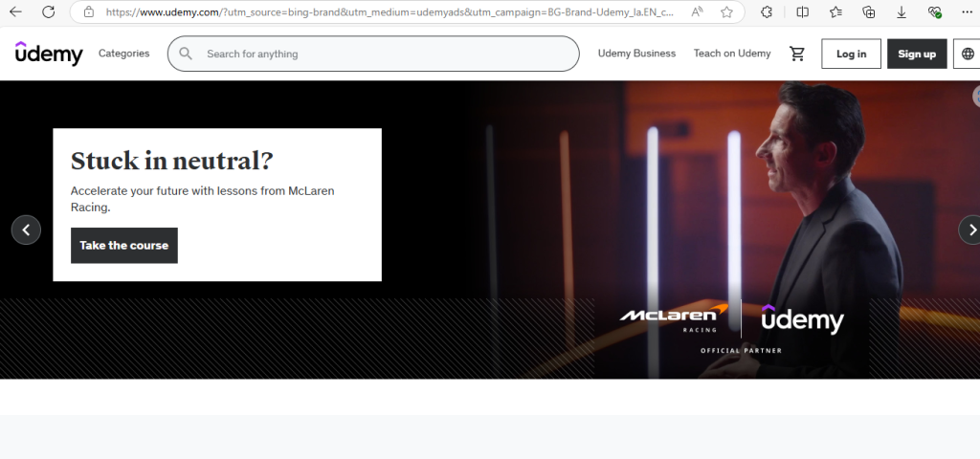Screen dimensions: 980x459
Task: Open browser Extensions puzzle icon
Action: 767,12
